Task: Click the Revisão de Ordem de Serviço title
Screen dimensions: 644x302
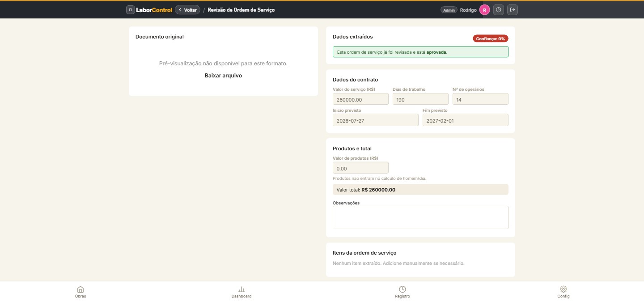Action: click(241, 10)
